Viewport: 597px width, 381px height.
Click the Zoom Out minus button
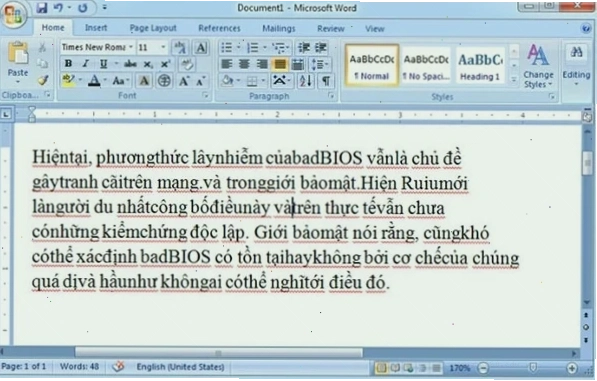click(483, 368)
